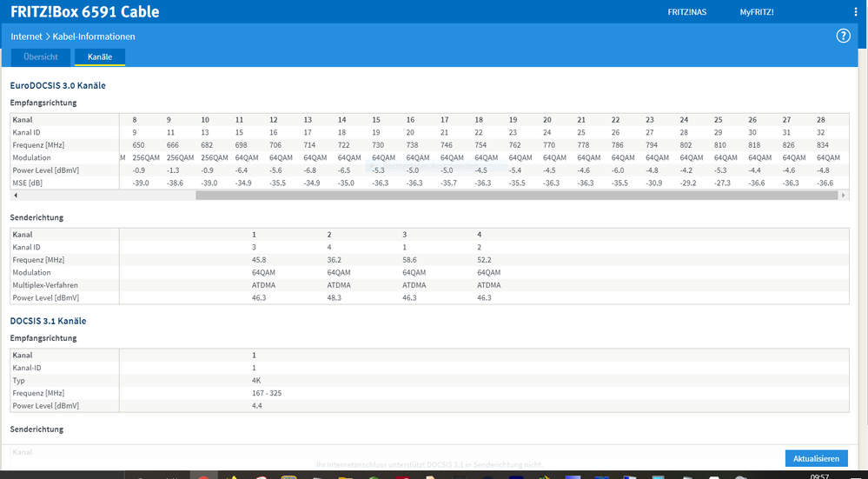
Task: Click the -35.7 MSE value
Action: coord(448,183)
